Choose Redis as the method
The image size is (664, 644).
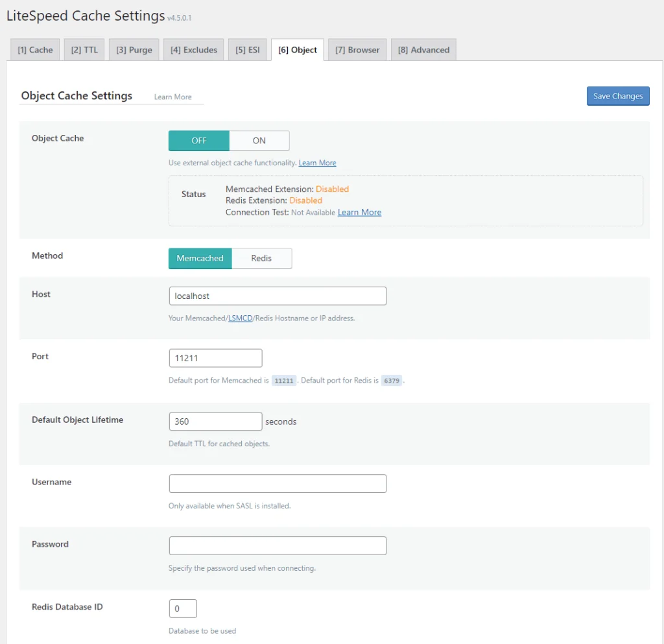click(x=262, y=258)
